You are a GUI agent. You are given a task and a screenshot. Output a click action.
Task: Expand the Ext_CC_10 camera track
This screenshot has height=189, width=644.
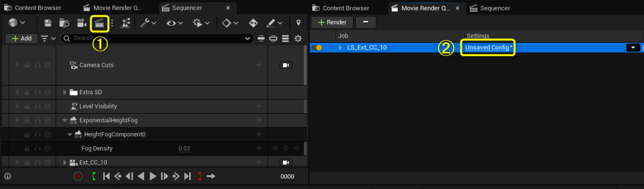pos(65,163)
